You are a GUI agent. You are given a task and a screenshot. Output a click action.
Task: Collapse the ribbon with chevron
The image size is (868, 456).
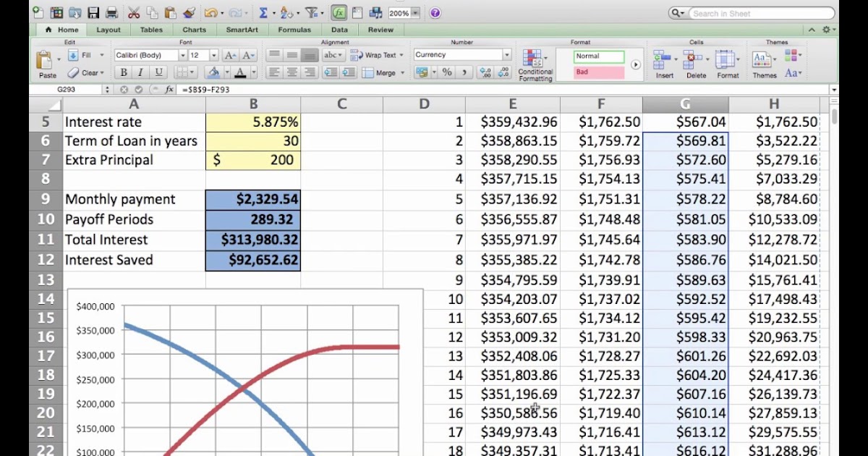click(x=812, y=30)
